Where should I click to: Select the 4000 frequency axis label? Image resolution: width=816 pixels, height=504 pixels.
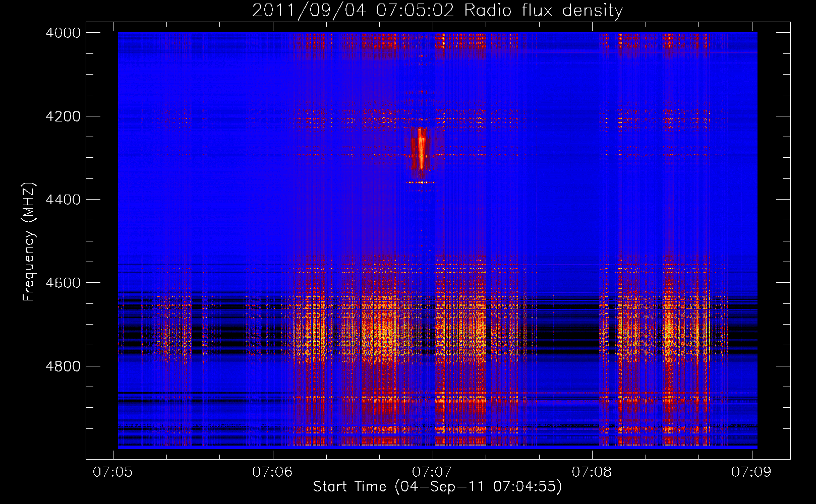63,33
